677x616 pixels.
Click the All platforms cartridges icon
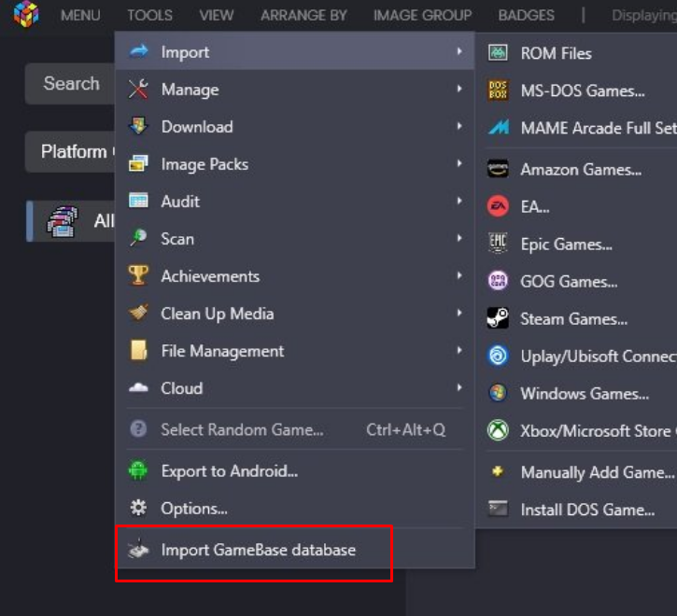(x=63, y=221)
